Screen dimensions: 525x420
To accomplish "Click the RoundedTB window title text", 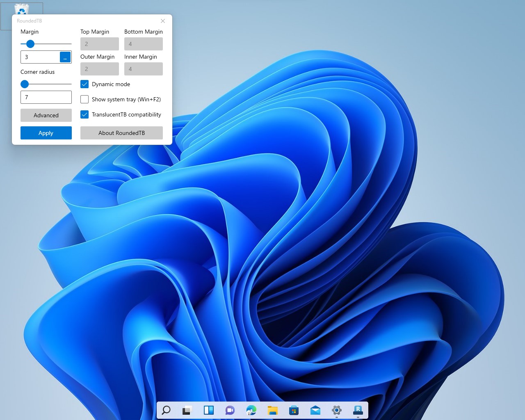I will coord(29,21).
